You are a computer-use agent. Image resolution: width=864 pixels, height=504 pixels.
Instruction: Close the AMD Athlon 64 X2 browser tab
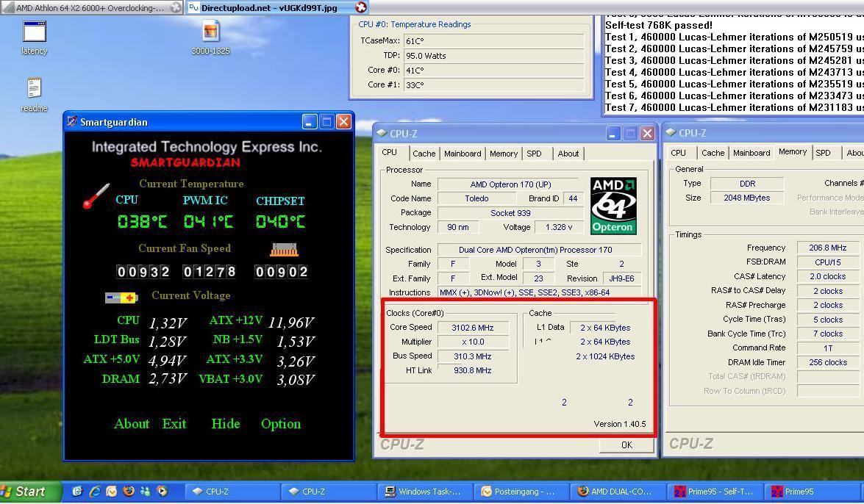(175, 7)
